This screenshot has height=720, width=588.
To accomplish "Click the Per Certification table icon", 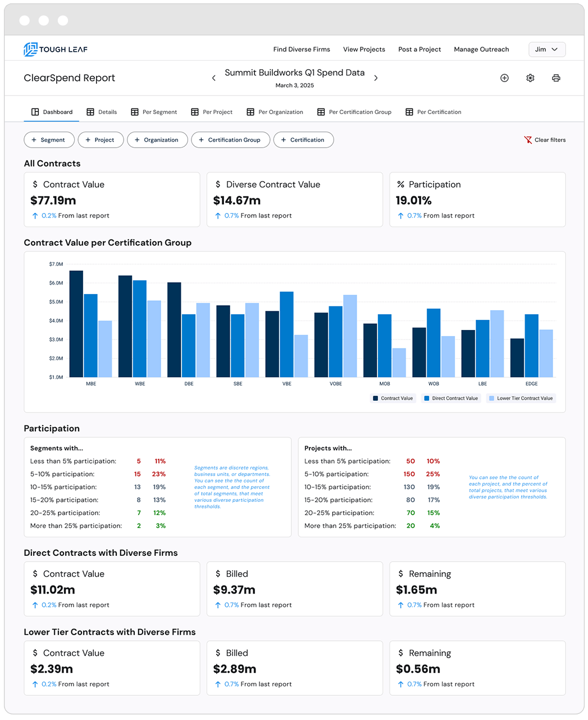I will click(x=409, y=112).
